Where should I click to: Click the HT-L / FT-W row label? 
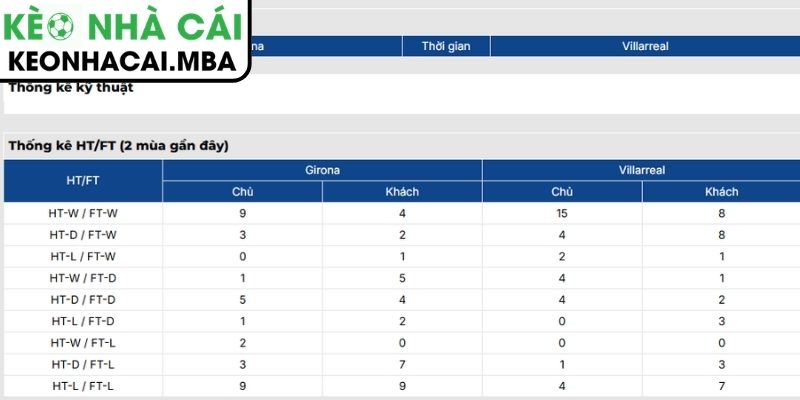tap(83, 256)
